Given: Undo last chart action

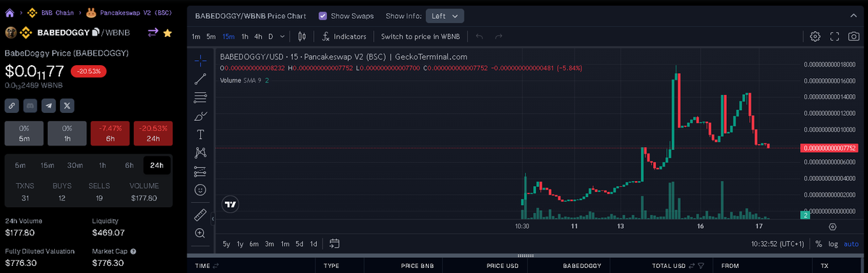Looking at the screenshot, I should point(479,36).
